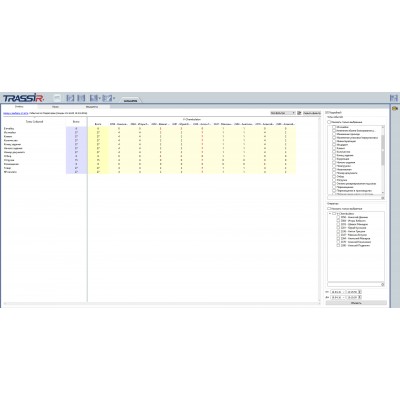
Task: Click the search icon beside the operators filter field
Action: (x=383, y=284)
